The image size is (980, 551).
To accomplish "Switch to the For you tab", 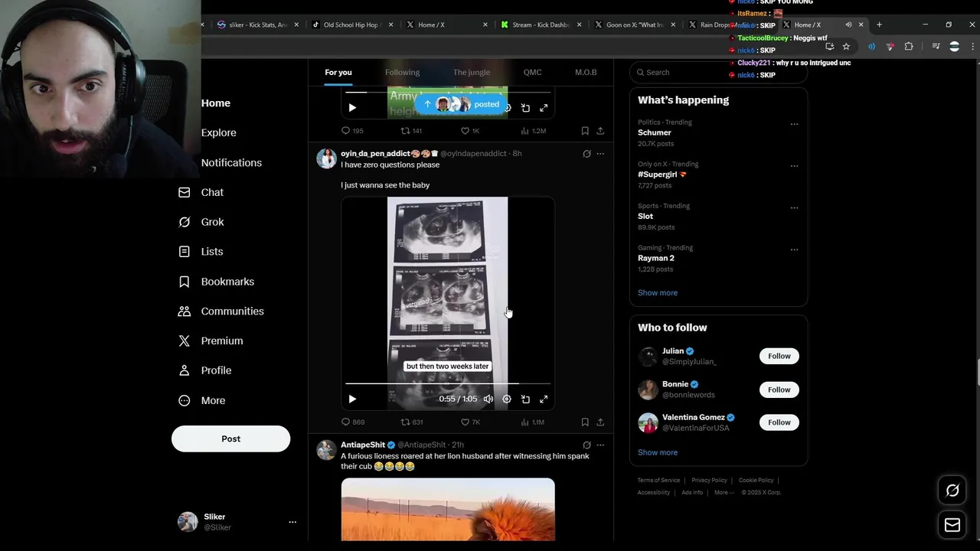I will tap(338, 72).
